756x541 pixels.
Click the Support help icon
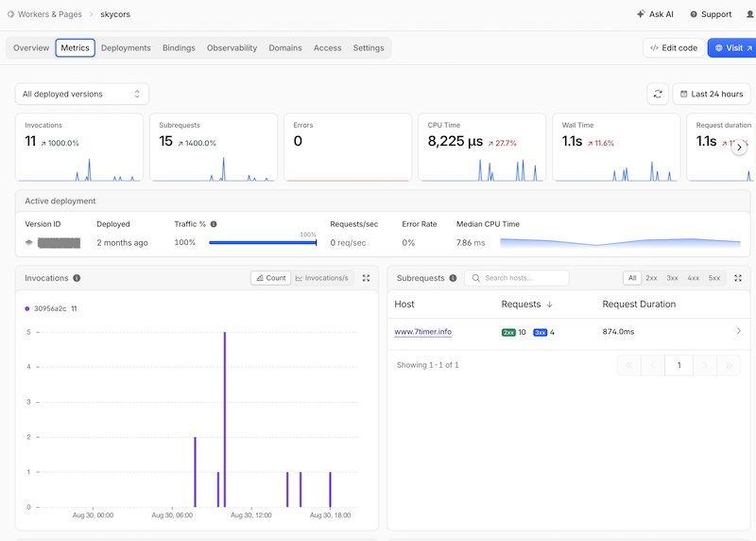click(694, 14)
